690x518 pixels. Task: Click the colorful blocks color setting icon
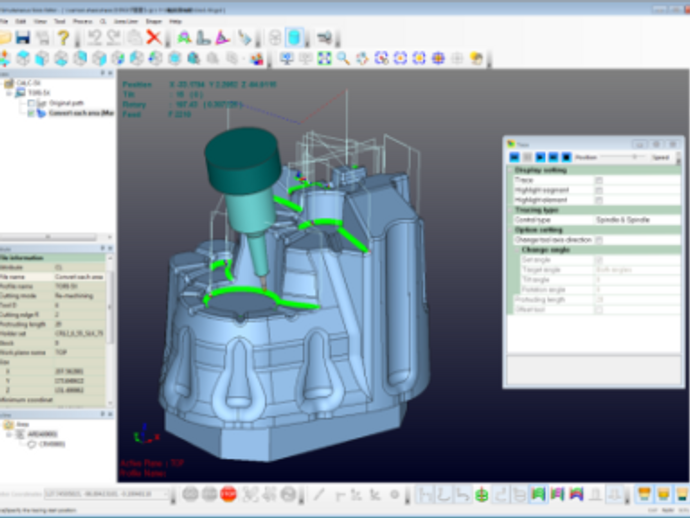click(256, 58)
